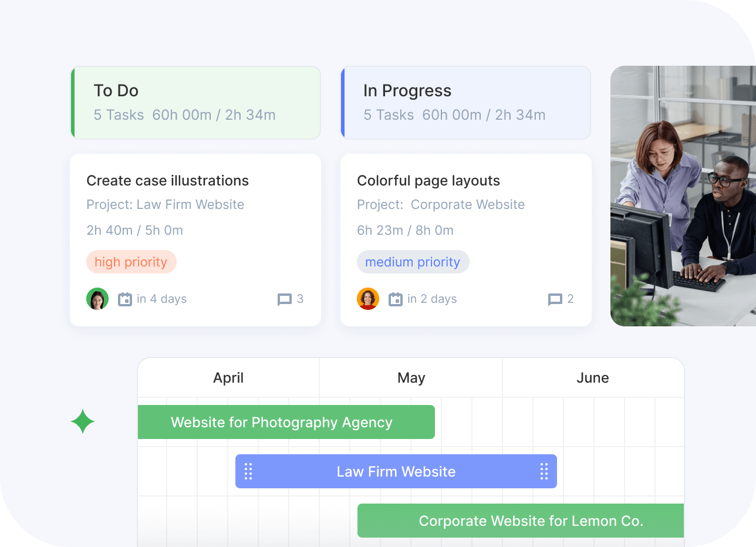Open comments icon on Create case illustrations card
This screenshot has height=547, width=756.
[285, 300]
